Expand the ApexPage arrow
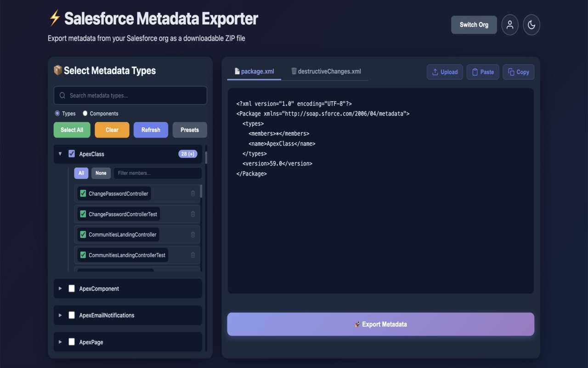The height and width of the screenshot is (368, 588). pos(60,342)
